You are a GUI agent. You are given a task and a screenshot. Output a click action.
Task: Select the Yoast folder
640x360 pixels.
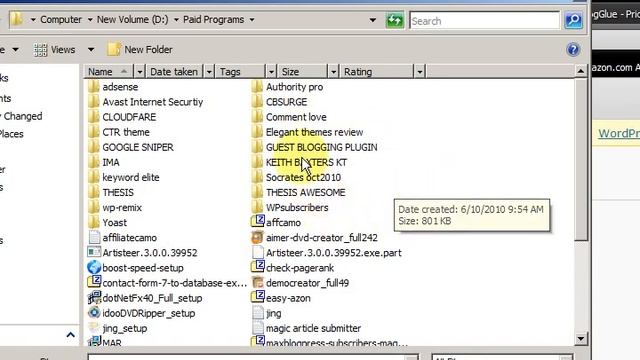tap(107, 223)
